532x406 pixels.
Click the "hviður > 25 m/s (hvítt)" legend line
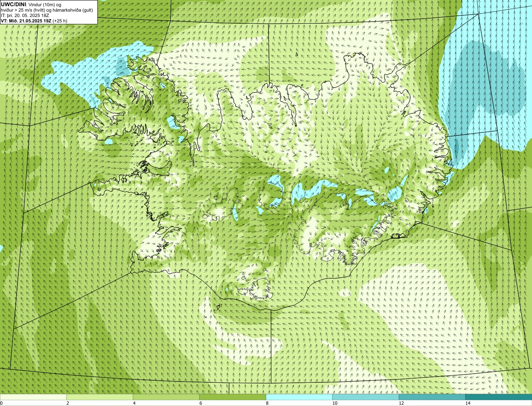click(x=47, y=10)
